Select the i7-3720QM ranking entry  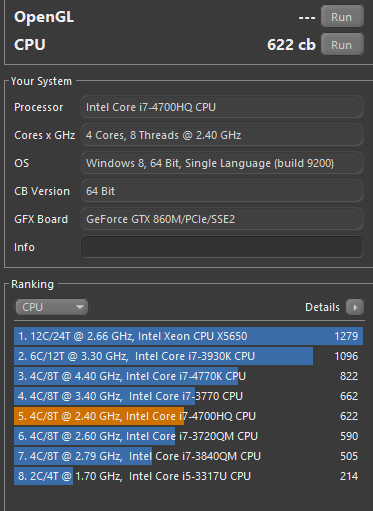188,436
